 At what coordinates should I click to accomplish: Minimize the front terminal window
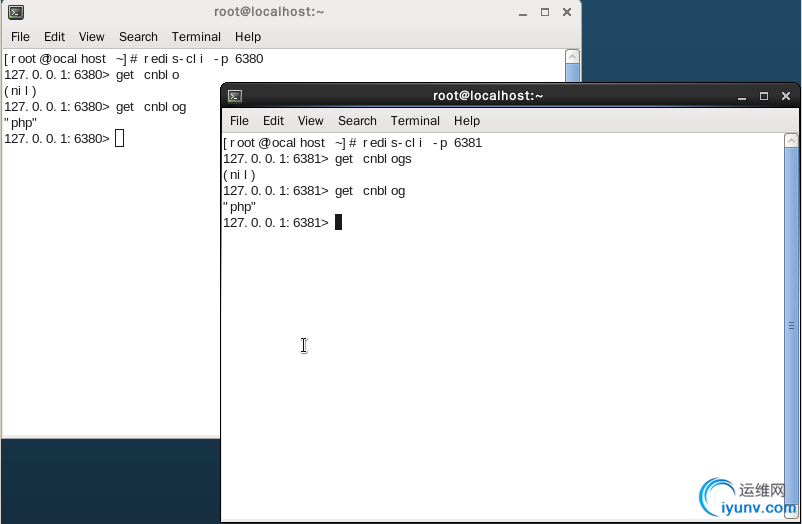[742, 96]
